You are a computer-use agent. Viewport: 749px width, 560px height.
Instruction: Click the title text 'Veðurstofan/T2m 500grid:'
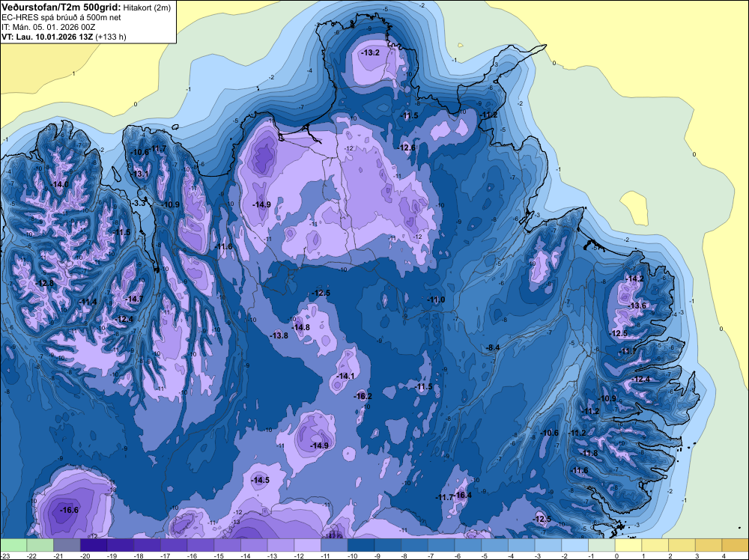[x=61, y=7]
